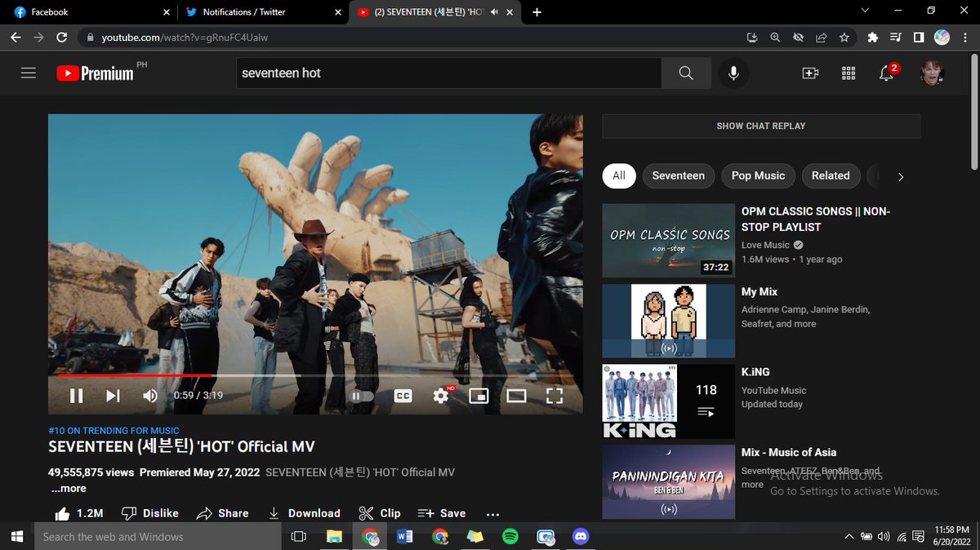980x550 pixels.
Task: Start voice search with the microphone
Action: click(x=733, y=73)
